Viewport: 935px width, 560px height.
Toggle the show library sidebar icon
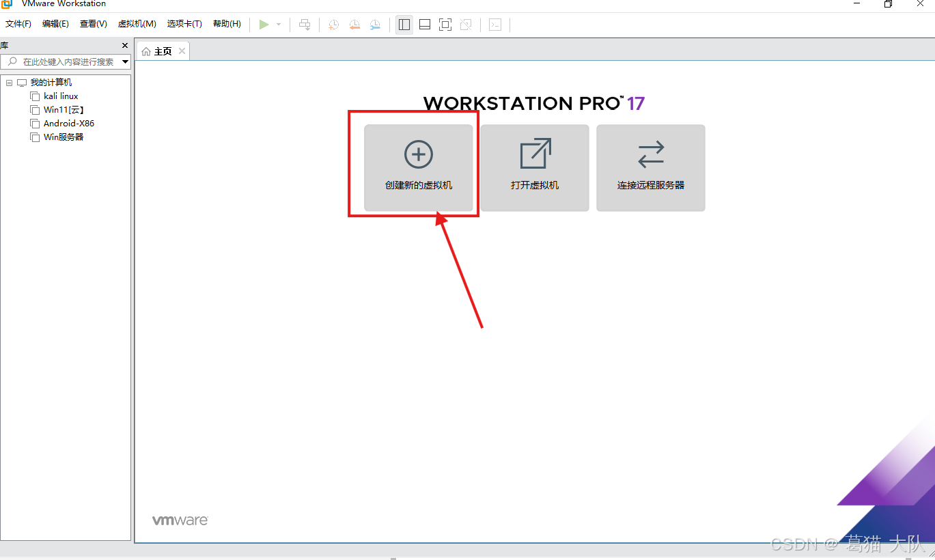point(404,25)
